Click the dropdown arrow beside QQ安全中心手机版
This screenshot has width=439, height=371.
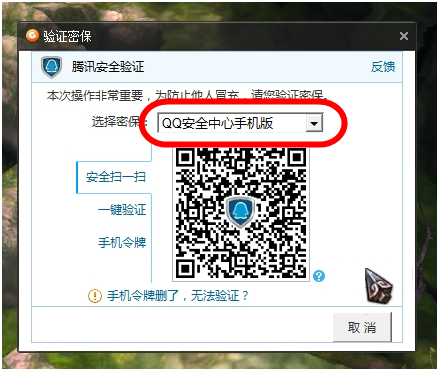[314, 123]
